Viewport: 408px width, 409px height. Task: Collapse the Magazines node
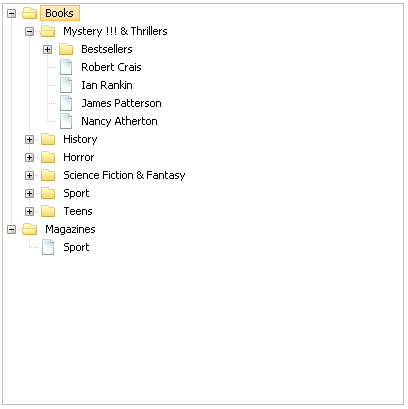pos(12,230)
